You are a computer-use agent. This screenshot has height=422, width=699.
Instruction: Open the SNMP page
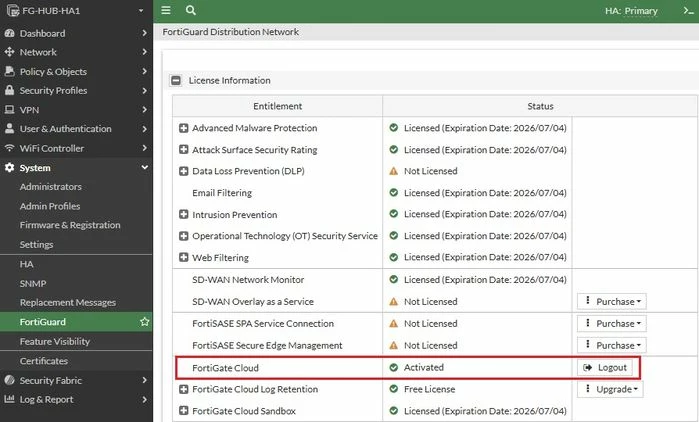[33, 283]
